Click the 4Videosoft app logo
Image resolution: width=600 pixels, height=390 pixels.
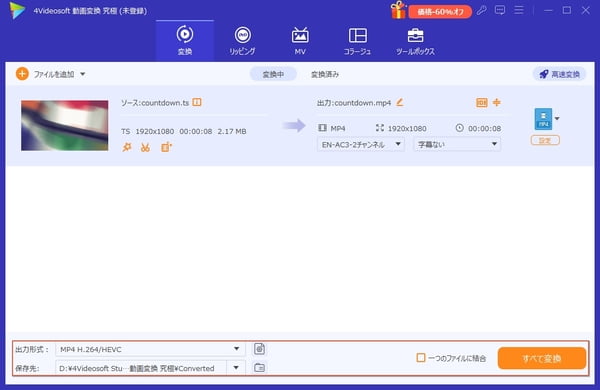point(17,10)
